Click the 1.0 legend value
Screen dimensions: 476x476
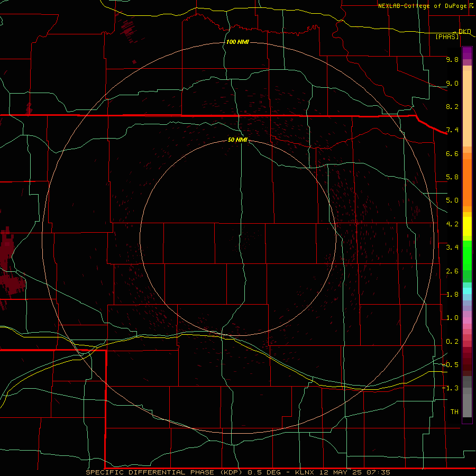[x=452, y=318]
